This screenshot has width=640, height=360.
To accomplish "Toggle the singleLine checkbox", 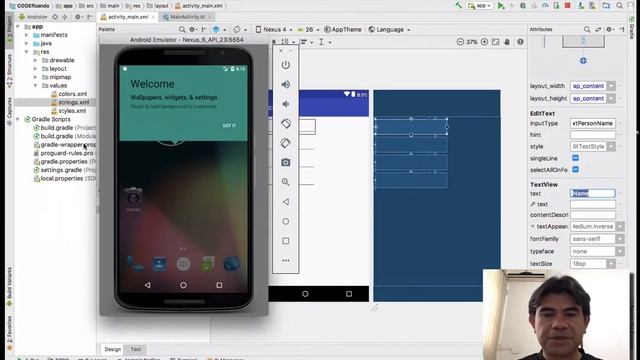I will pyautogui.click(x=576, y=158).
